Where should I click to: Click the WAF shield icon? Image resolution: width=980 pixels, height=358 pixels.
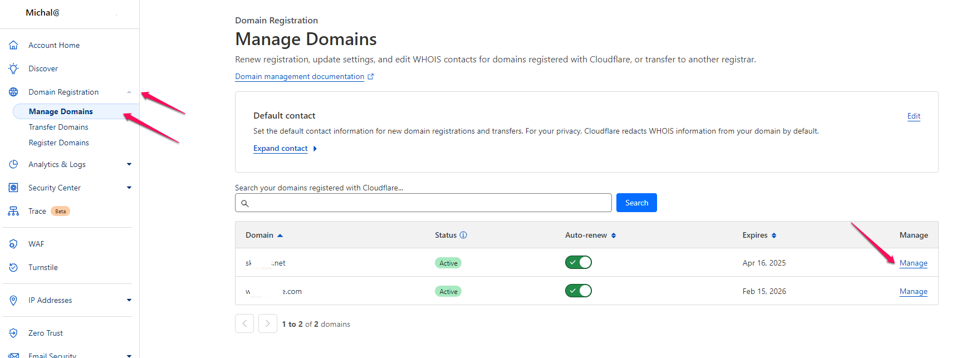[x=13, y=244]
